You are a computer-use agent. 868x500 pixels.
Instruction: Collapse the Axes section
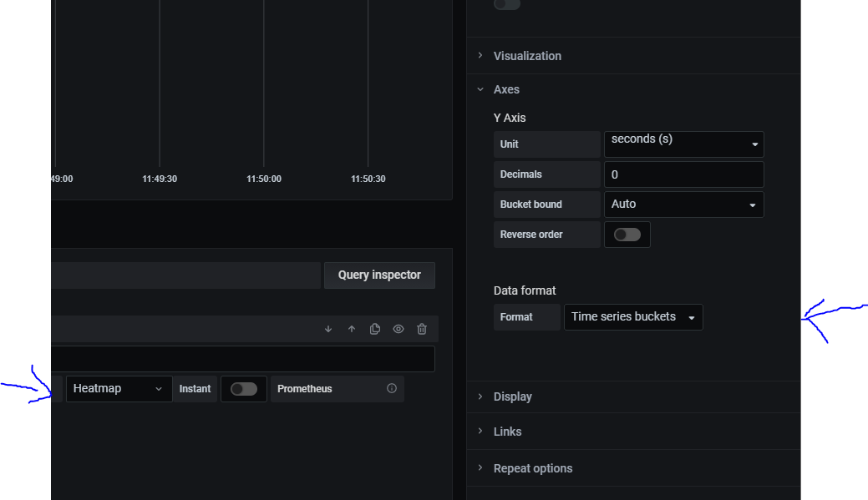(x=506, y=89)
